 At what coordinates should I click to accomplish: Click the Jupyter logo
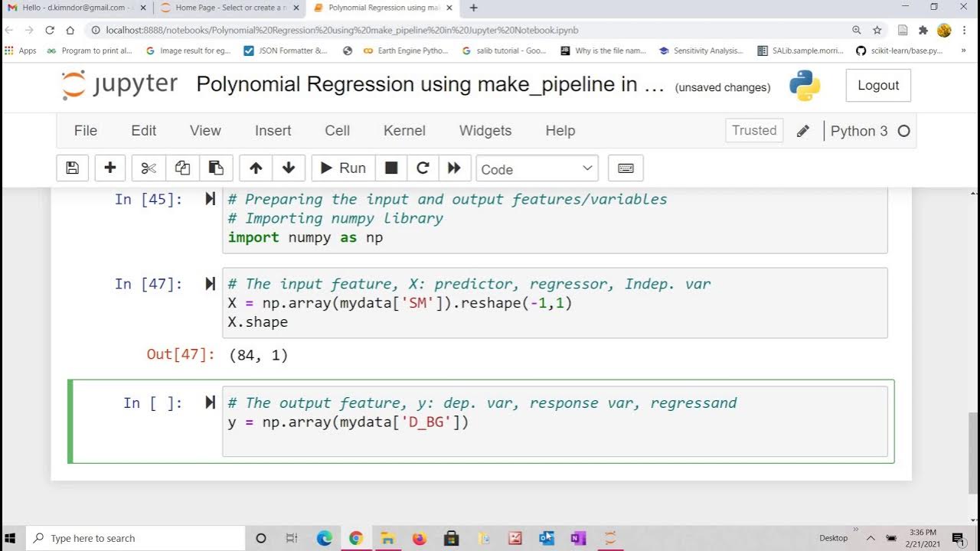pyautogui.click(x=119, y=85)
